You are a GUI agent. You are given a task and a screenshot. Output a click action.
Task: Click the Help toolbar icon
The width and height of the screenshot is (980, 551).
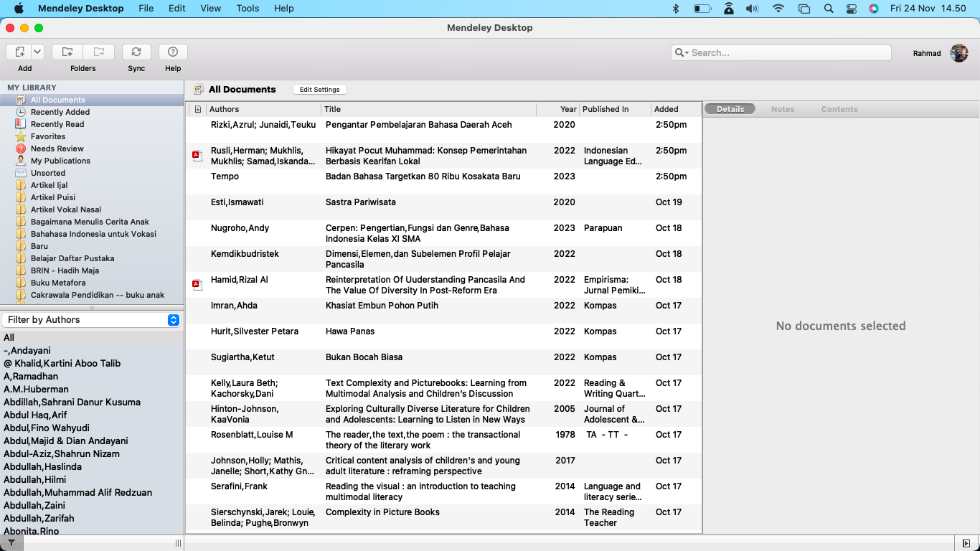173,52
